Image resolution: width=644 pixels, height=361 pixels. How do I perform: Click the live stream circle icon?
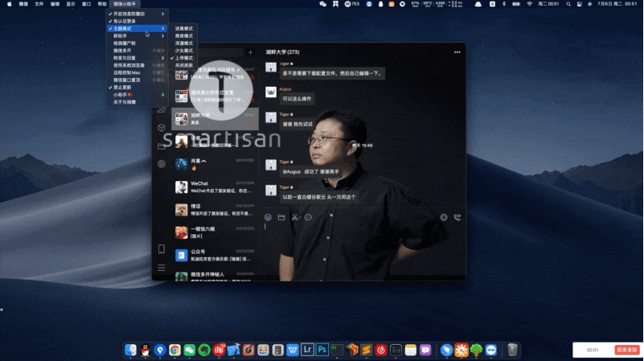pos(444,217)
